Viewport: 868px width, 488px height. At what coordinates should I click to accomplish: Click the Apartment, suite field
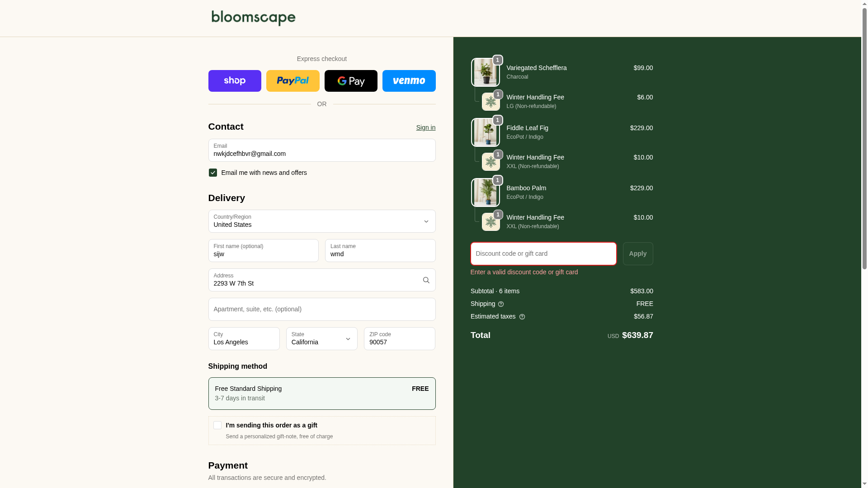321,309
